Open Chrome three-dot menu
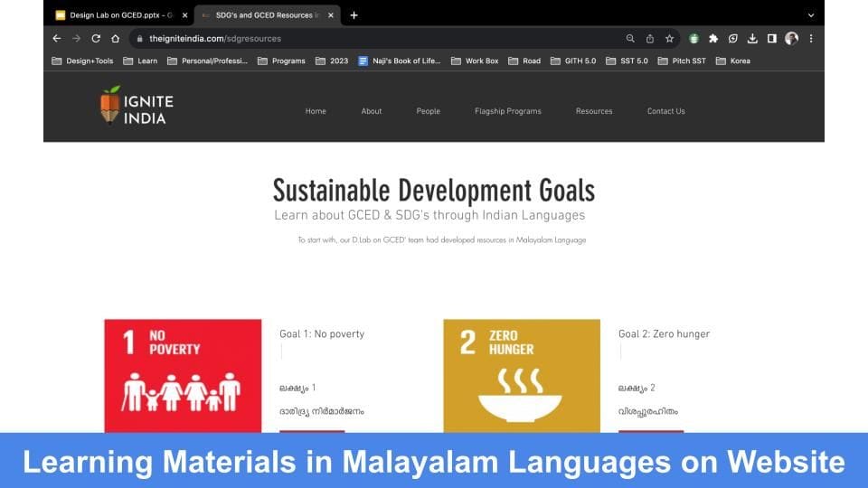Screen dimensions: 868x488 pyautogui.click(x=811, y=39)
